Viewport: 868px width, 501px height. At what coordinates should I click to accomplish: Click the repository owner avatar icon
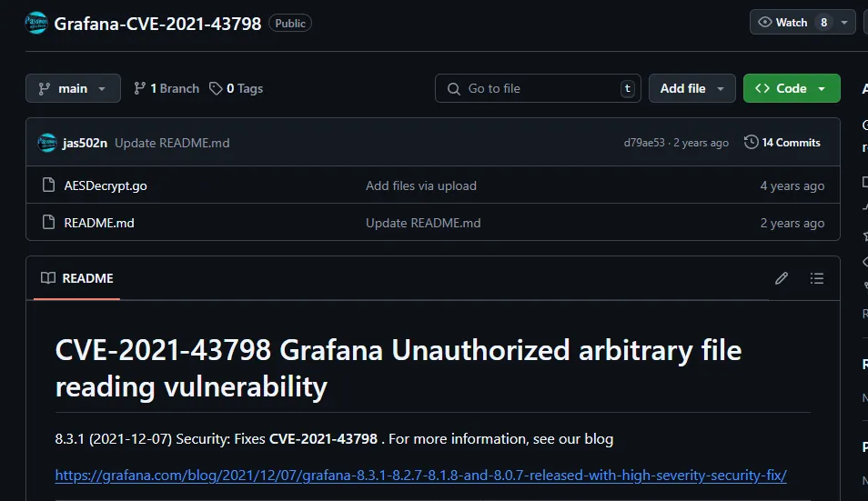37,23
